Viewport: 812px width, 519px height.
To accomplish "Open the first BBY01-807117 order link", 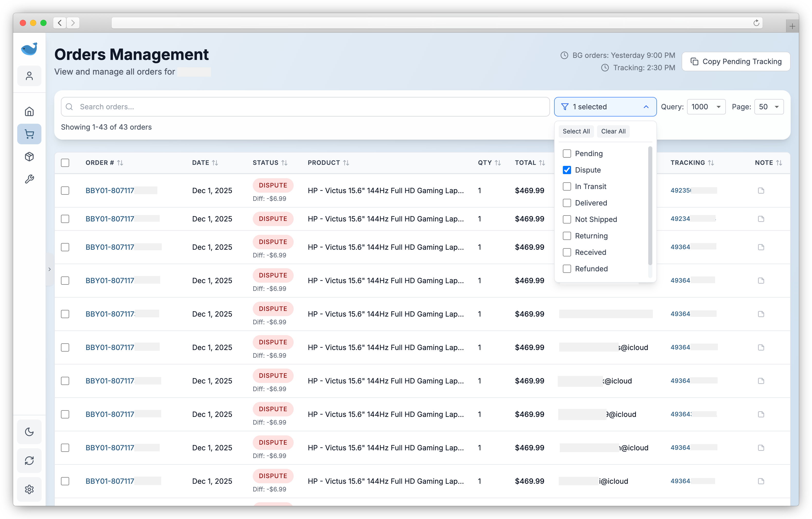I will tap(110, 190).
